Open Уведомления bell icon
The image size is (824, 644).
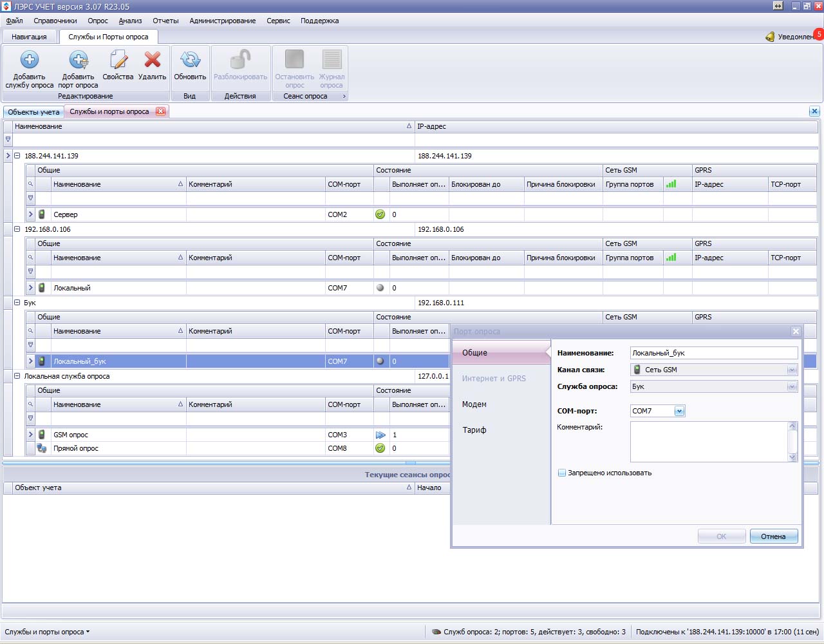coord(770,37)
